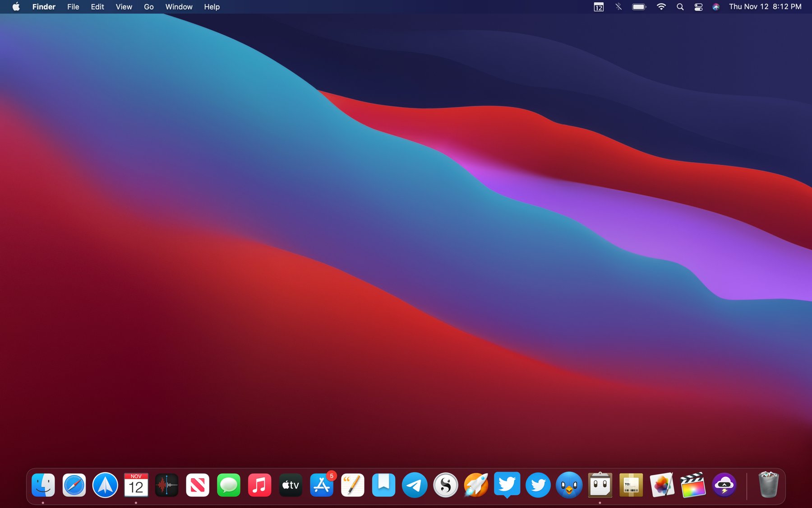Open the View menu

[x=124, y=7]
